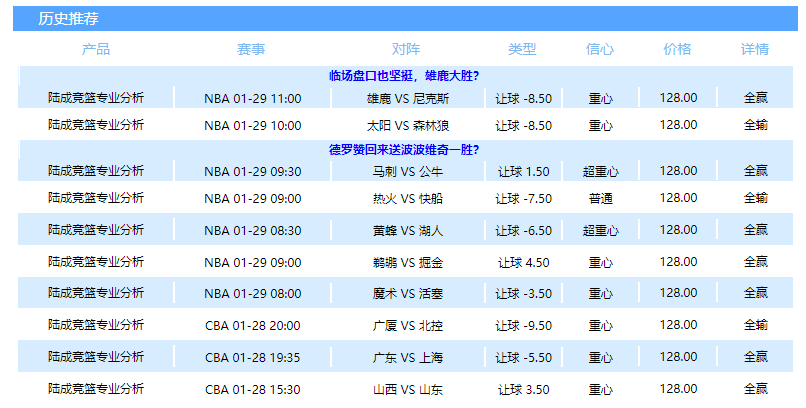Select the 山西 VS 山东 matchup
This screenshot has height=408, width=806.
[407, 389]
